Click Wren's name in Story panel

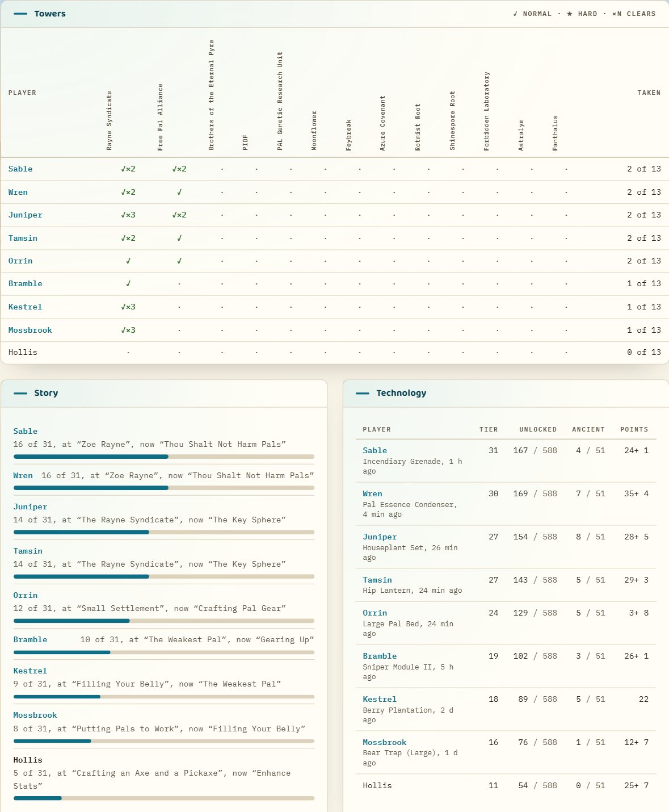pyautogui.click(x=23, y=476)
